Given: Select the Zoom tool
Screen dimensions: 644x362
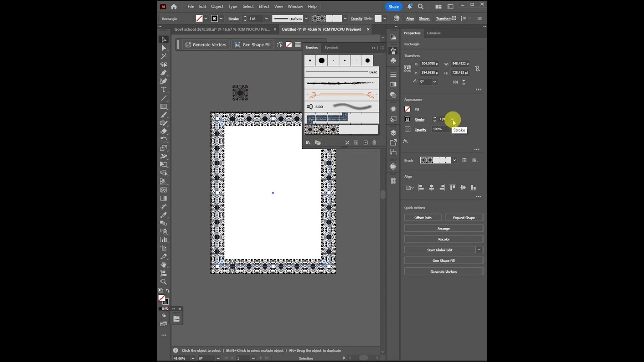Looking at the screenshot, I should pos(164,282).
